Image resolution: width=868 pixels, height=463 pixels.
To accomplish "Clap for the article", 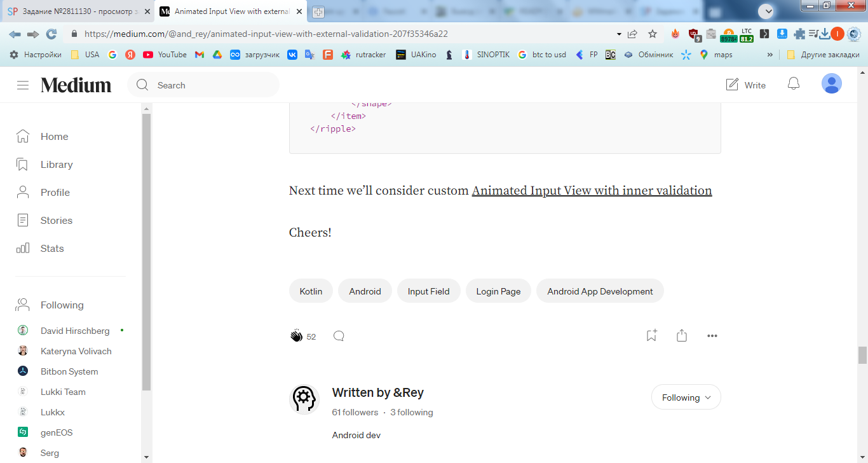I will click(x=296, y=336).
